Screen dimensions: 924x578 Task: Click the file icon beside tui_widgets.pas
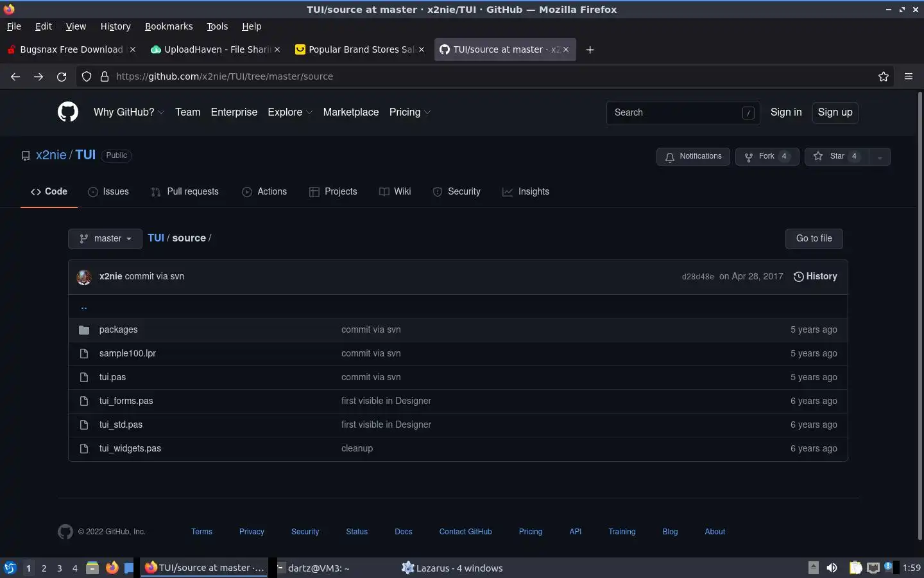[84, 448]
